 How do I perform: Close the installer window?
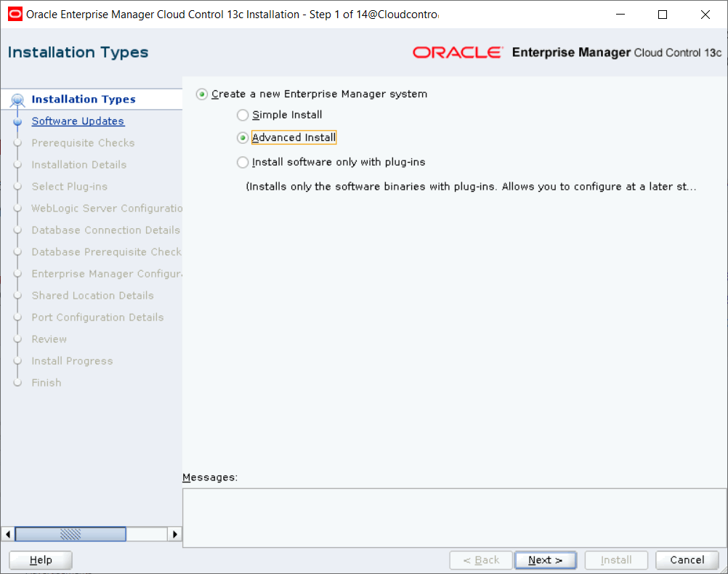[x=705, y=15]
